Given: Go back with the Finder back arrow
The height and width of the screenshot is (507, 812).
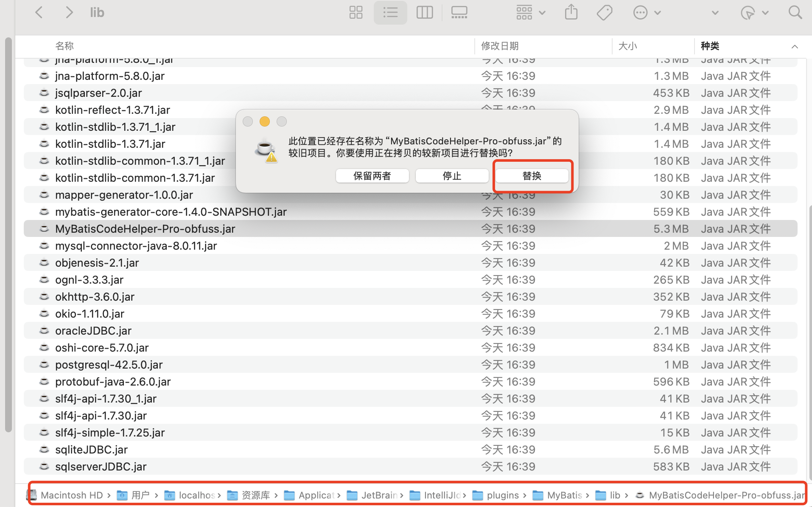Looking at the screenshot, I should pyautogui.click(x=39, y=12).
